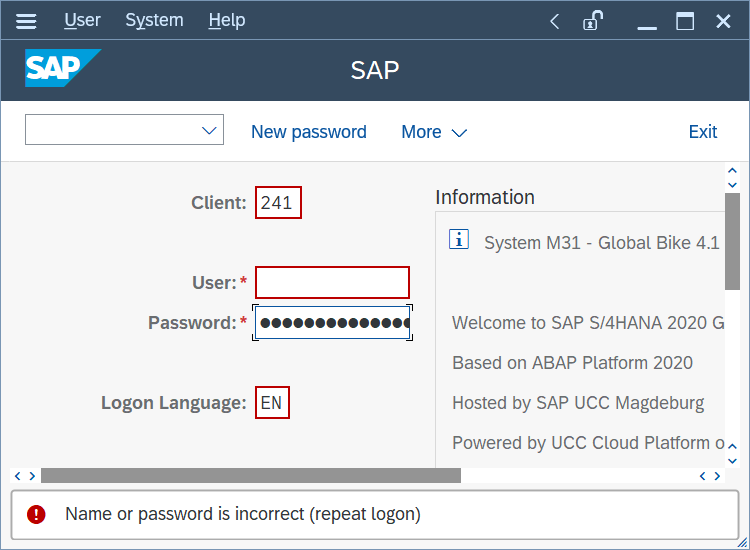Click the blue information icon
Viewport: 750px width, 550px height.
(x=459, y=239)
